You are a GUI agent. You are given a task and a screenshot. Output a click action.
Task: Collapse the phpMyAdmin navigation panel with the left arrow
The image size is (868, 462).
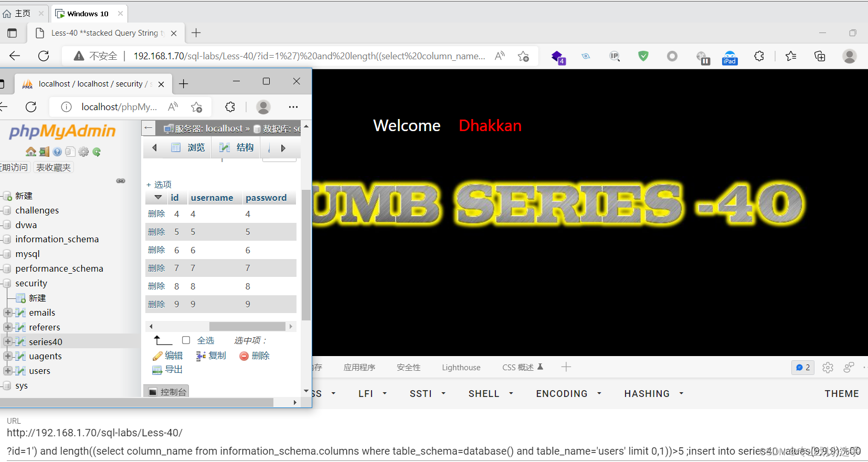[149, 128]
